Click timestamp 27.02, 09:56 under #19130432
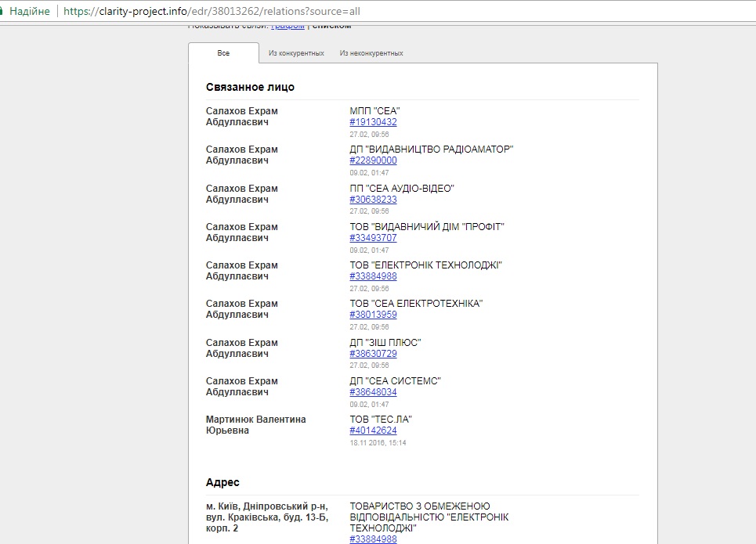Image resolution: width=756 pixels, height=544 pixels. tap(369, 135)
